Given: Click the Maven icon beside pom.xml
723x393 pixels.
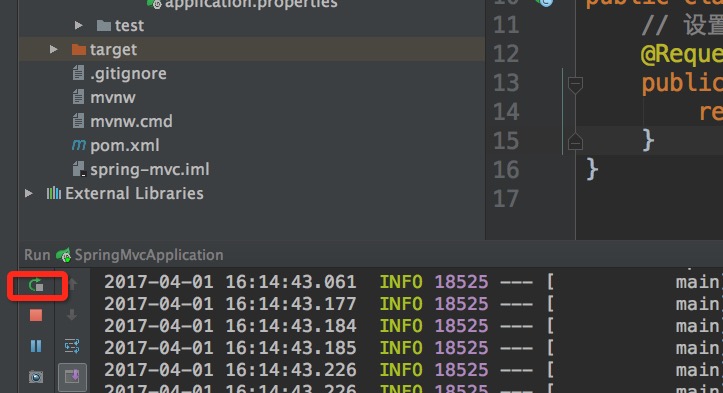Looking at the screenshot, I should (x=79, y=145).
